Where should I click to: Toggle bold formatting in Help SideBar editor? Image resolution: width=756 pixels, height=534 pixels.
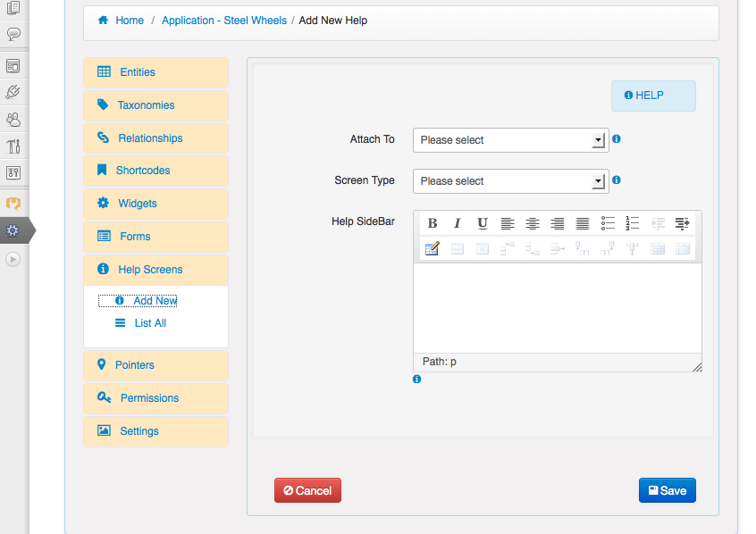tap(433, 224)
